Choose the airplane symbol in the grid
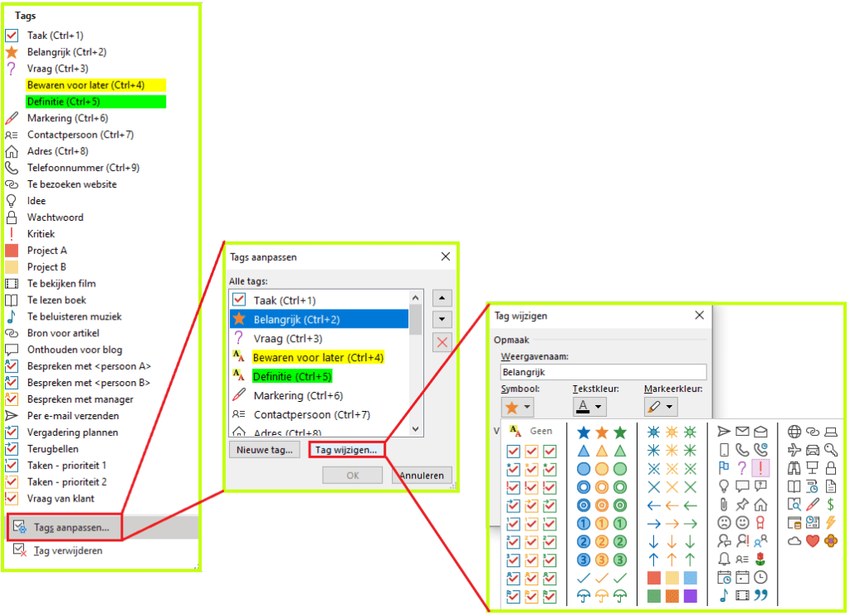Screen dimensions: 850x616 794,450
